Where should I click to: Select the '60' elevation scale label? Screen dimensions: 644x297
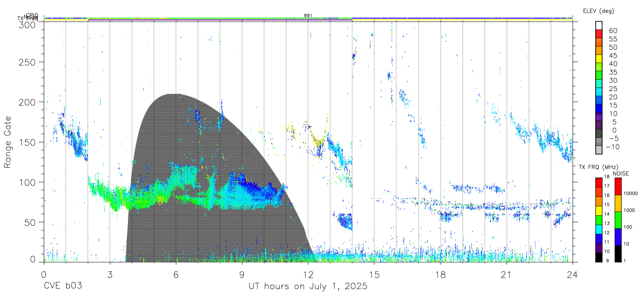[613, 30]
